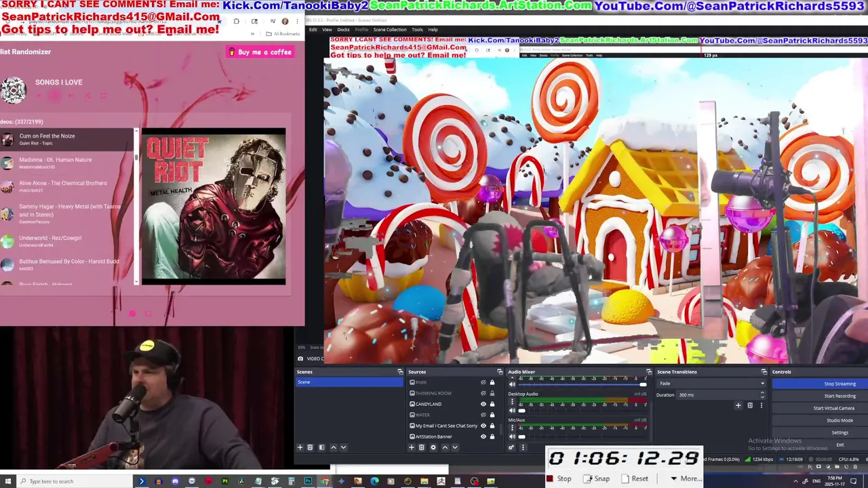This screenshot has width=868, height=488.
Task: Select Underworld Rez/Cowgirl playlist item
Action: tap(67, 241)
